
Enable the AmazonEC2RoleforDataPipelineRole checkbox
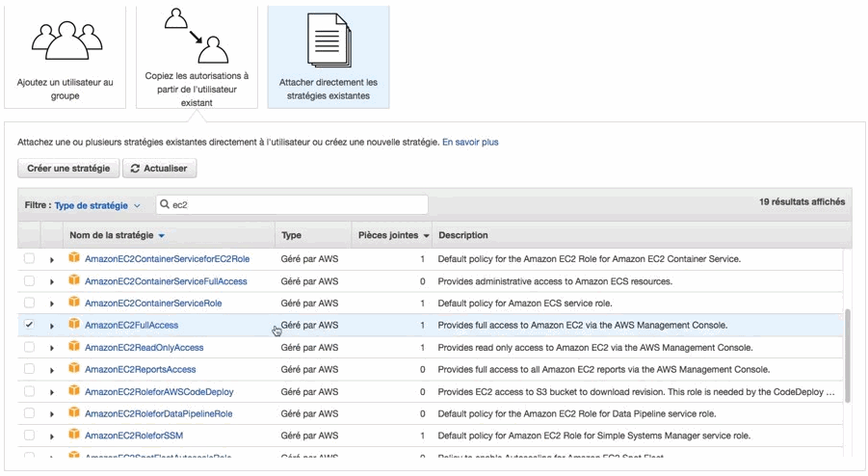(x=29, y=413)
